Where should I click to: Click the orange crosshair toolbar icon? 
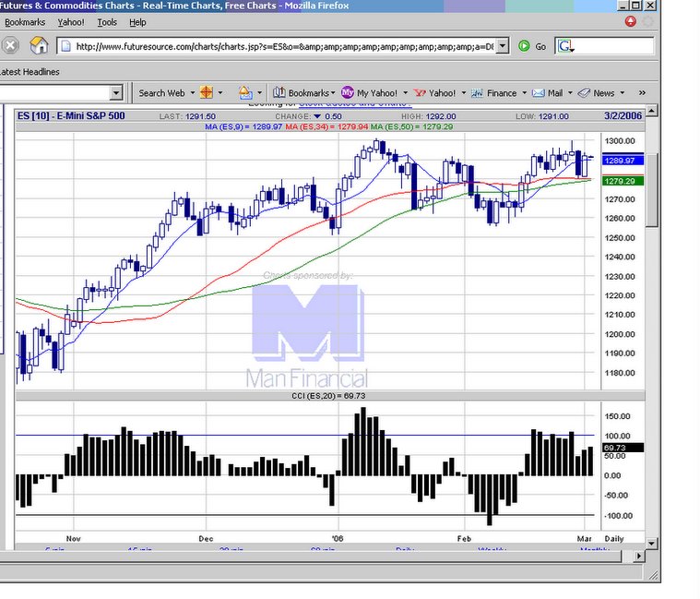(207, 92)
